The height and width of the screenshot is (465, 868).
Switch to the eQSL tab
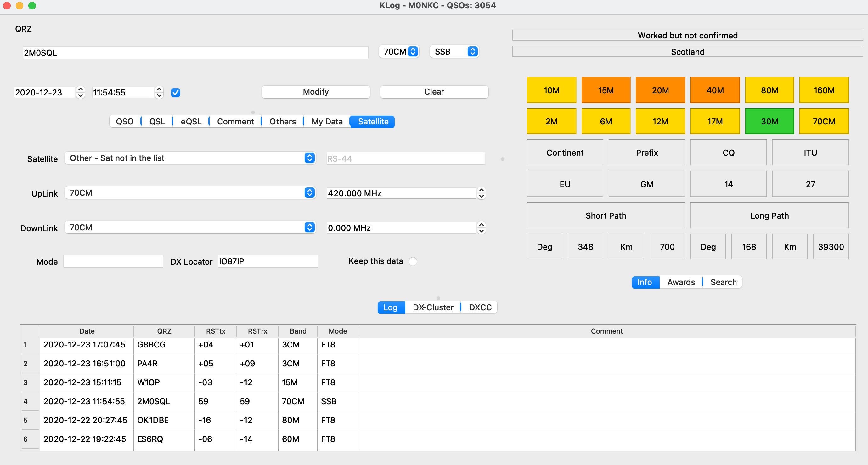(191, 121)
